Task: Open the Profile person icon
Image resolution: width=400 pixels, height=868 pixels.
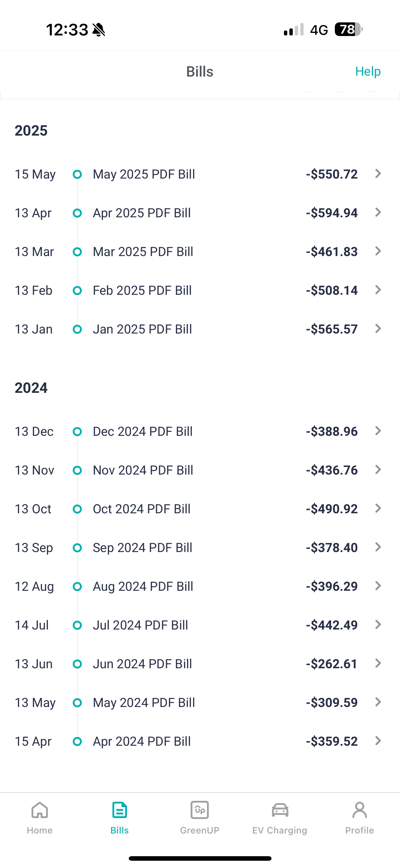Action: point(359,810)
